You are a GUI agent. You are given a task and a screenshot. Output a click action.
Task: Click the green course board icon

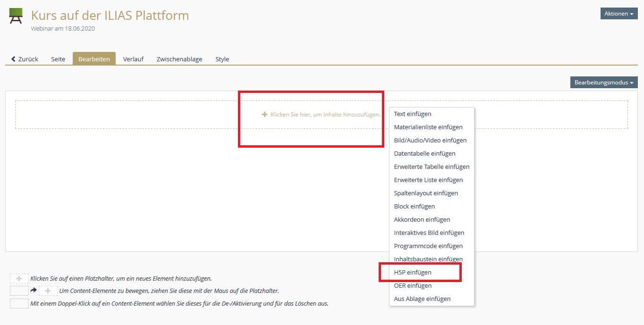pos(16,16)
